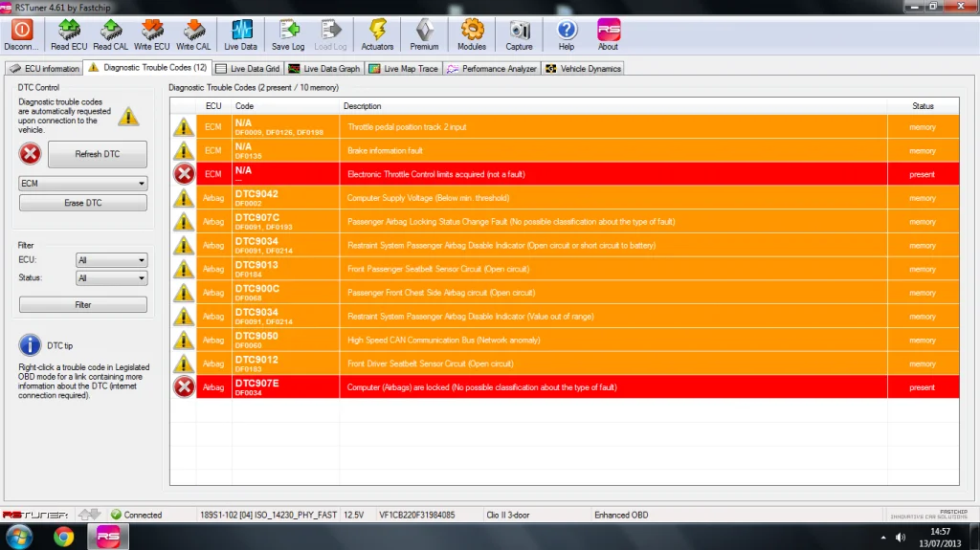Open the Windows Start menu
The height and width of the screenshot is (550, 980).
(x=19, y=537)
